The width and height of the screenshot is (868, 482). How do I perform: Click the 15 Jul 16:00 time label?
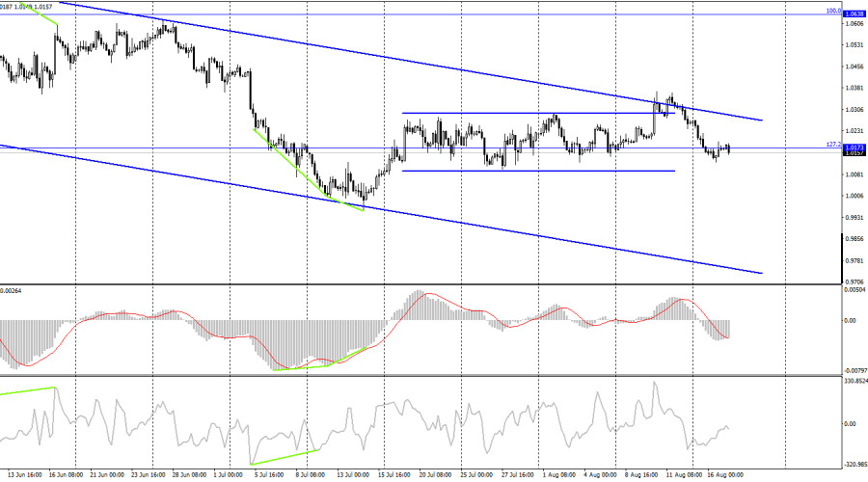click(394, 475)
